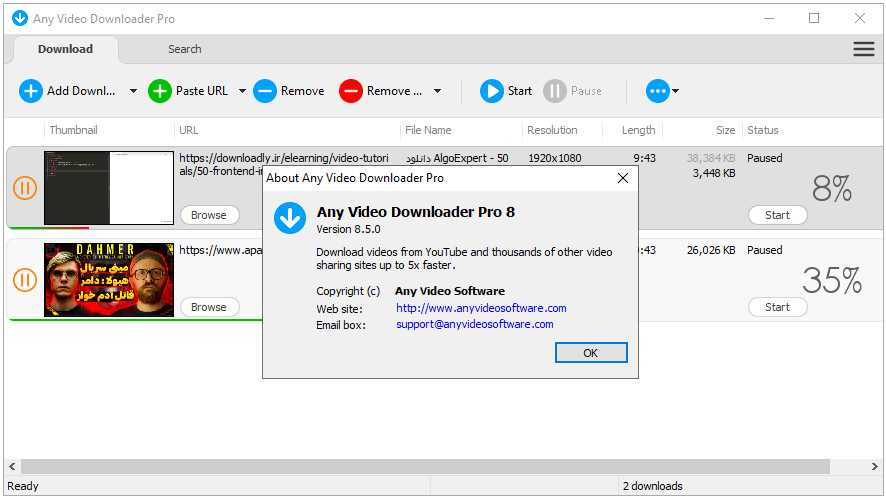The image size is (886, 499).
Task: Click the blue download arrow logo in About dialog
Action: (290, 218)
